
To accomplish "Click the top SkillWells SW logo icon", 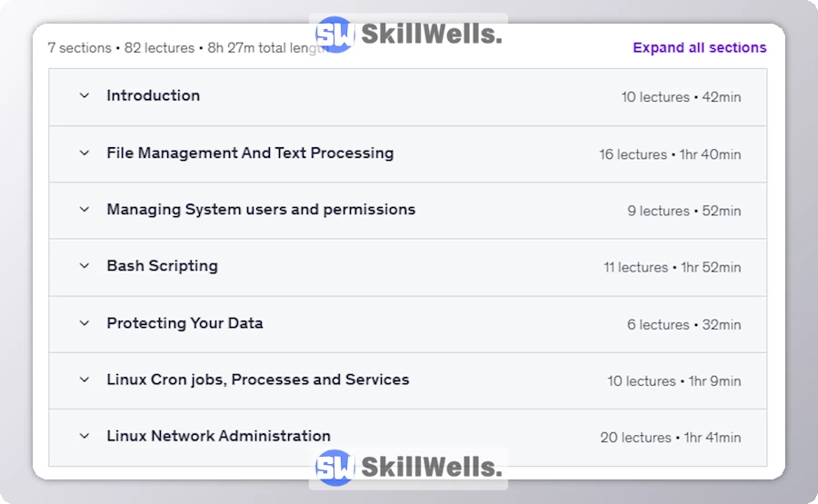I will [x=334, y=35].
